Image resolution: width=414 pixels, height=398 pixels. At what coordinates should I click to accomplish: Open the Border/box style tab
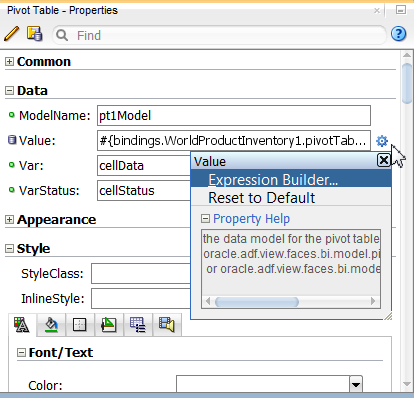[80, 324]
